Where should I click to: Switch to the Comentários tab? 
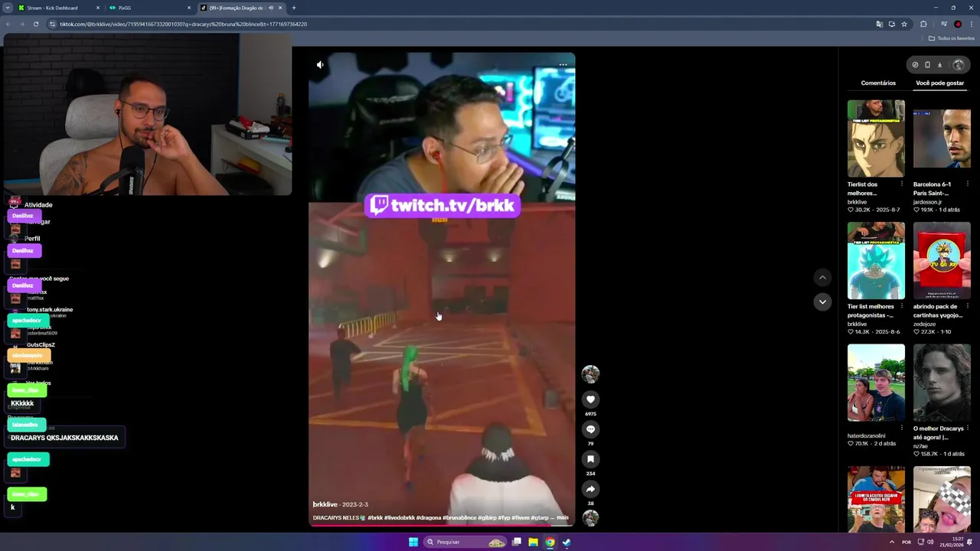pyautogui.click(x=878, y=83)
